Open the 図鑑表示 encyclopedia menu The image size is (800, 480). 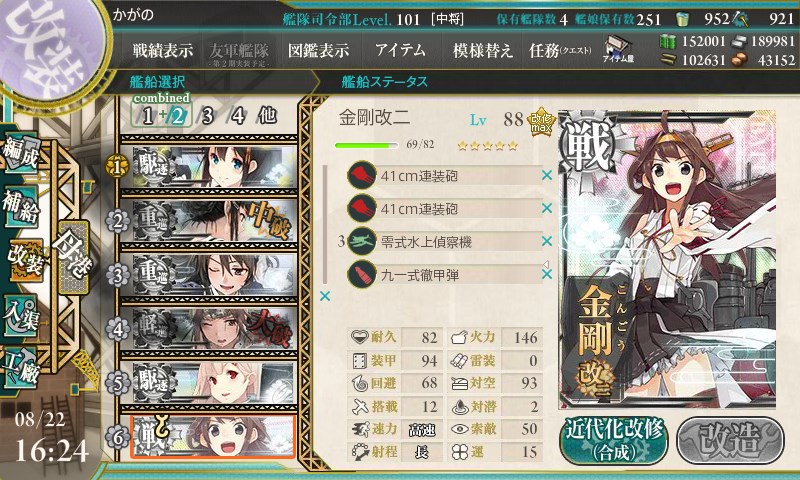(318, 50)
